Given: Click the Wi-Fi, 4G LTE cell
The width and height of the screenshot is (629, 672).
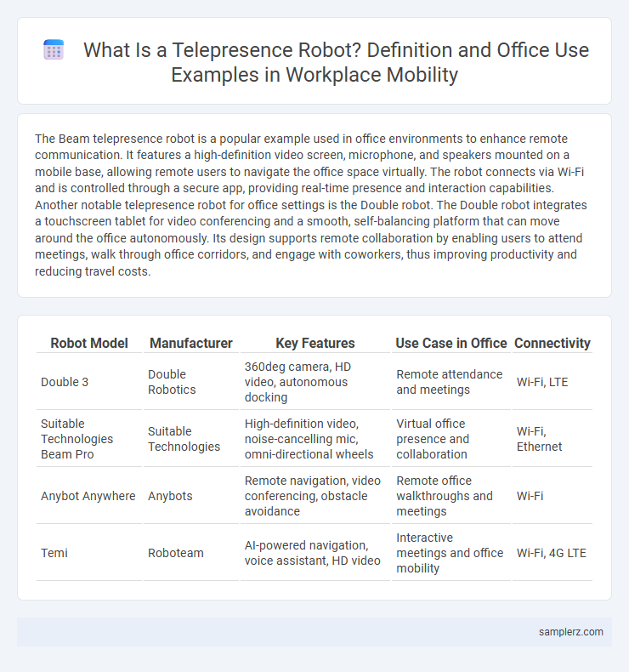Looking at the screenshot, I should point(552,553).
